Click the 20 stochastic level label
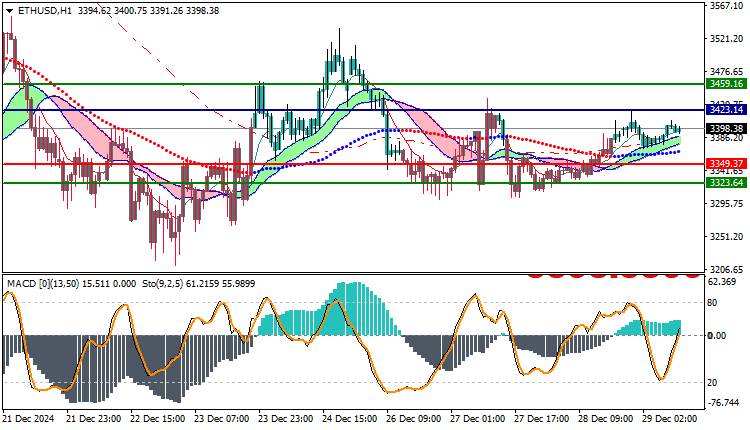This screenshot has width=750, height=430. (712, 383)
